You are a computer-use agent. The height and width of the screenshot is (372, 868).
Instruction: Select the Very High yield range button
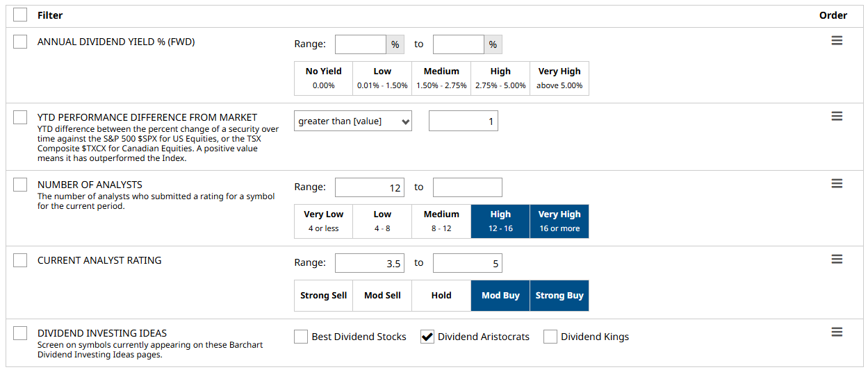[x=559, y=78]
